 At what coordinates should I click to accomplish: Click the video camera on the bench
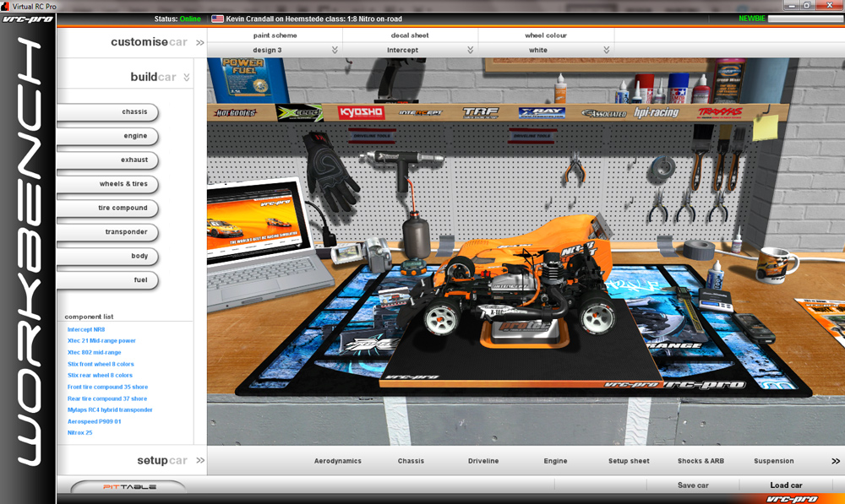363,254
